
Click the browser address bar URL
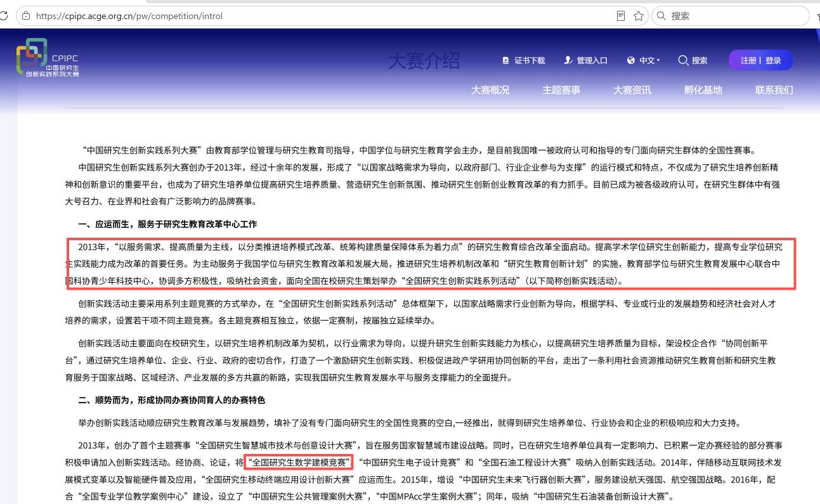(129, 16)
